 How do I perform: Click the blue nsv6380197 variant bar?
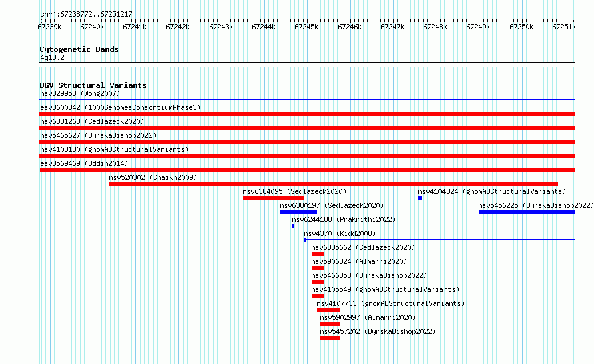298,212
